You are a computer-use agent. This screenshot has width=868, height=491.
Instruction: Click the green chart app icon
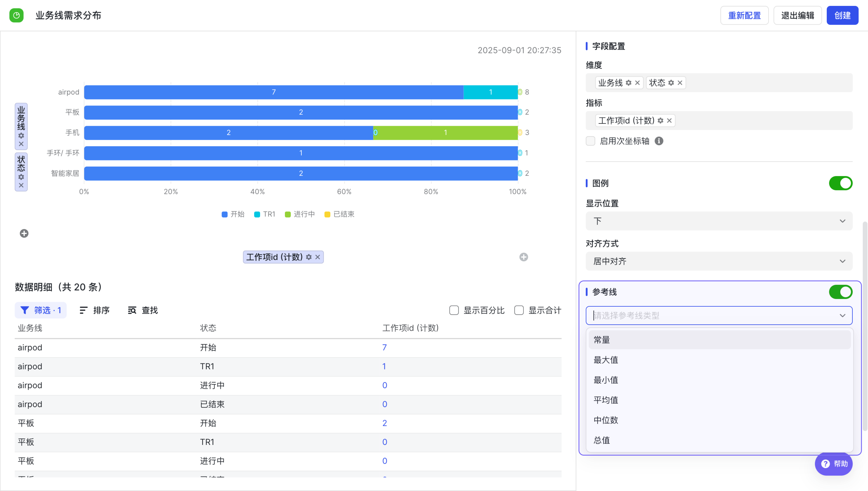point(16,15)
